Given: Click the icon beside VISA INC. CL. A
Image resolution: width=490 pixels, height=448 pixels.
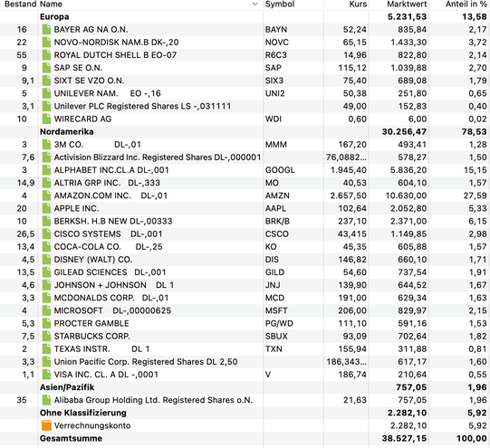Looking at the screenshot, I should [x=46, y=375].
